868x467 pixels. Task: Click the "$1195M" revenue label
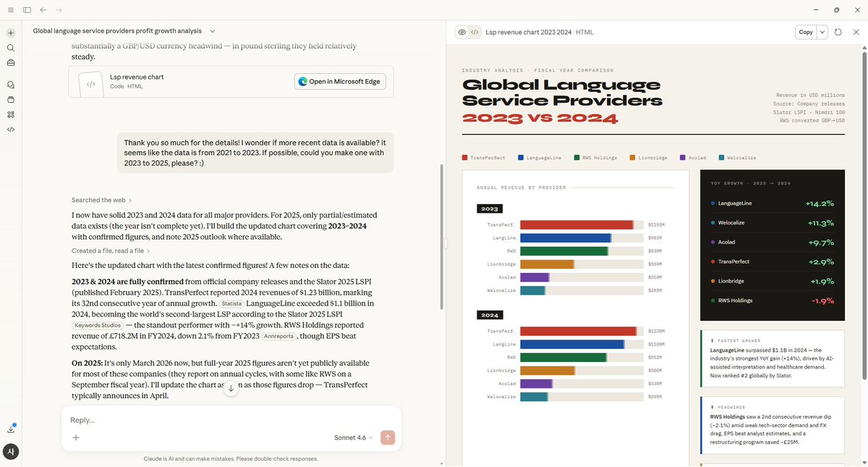(x=656, y=225)
